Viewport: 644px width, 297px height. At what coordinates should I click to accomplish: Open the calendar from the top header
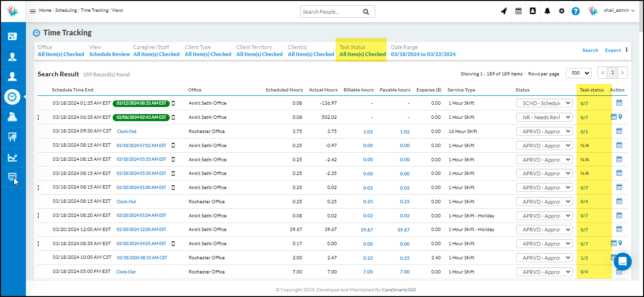coord(519,11)
